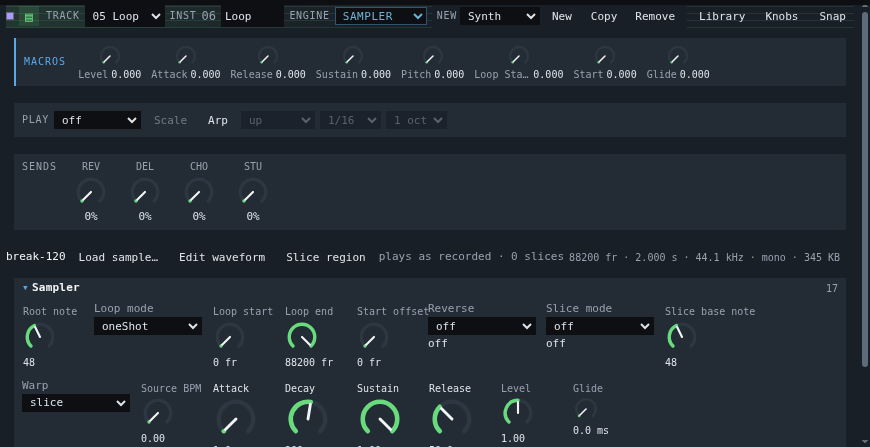Adjust the Sustain macro knob
The height and width of the screenshot is (447, 870).
(353, 57)
